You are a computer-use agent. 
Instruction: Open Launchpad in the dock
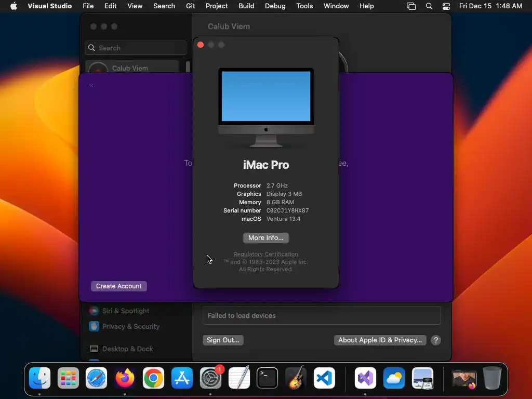tap(68, 378)
